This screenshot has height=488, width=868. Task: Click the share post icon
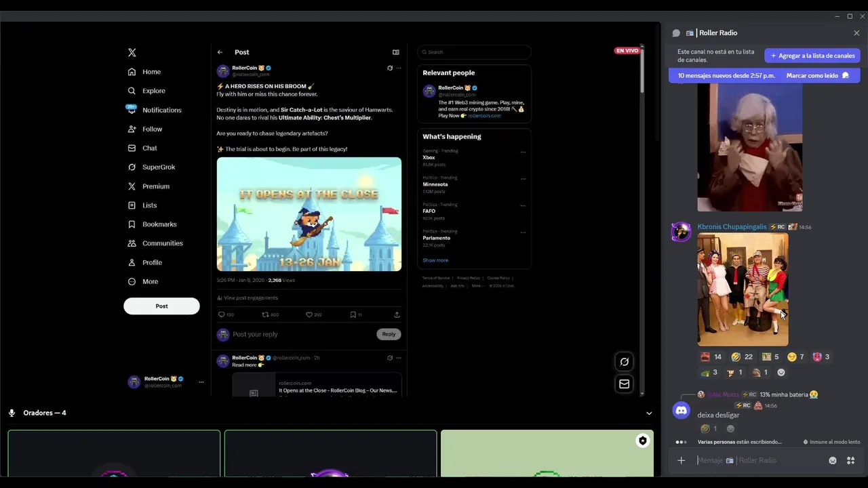(397, 314)
